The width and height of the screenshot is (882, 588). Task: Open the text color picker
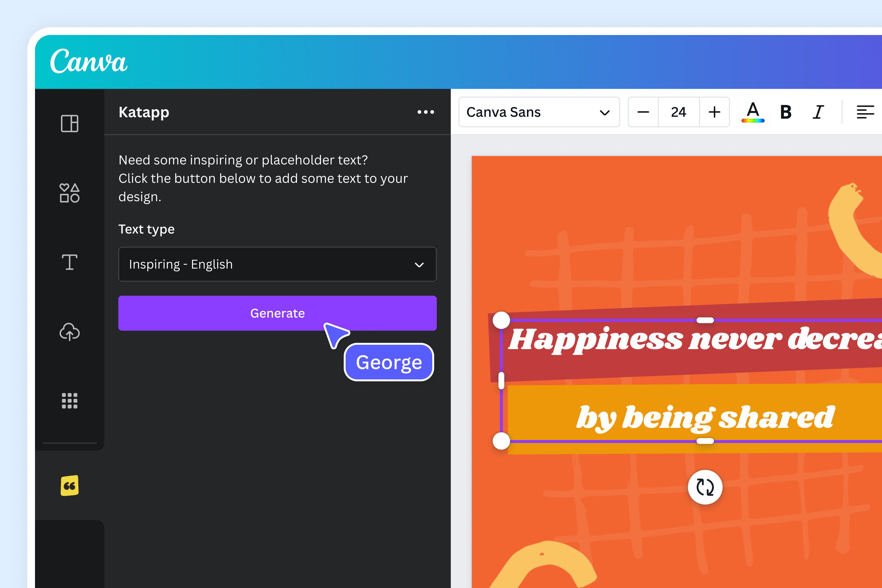(753, 112)
